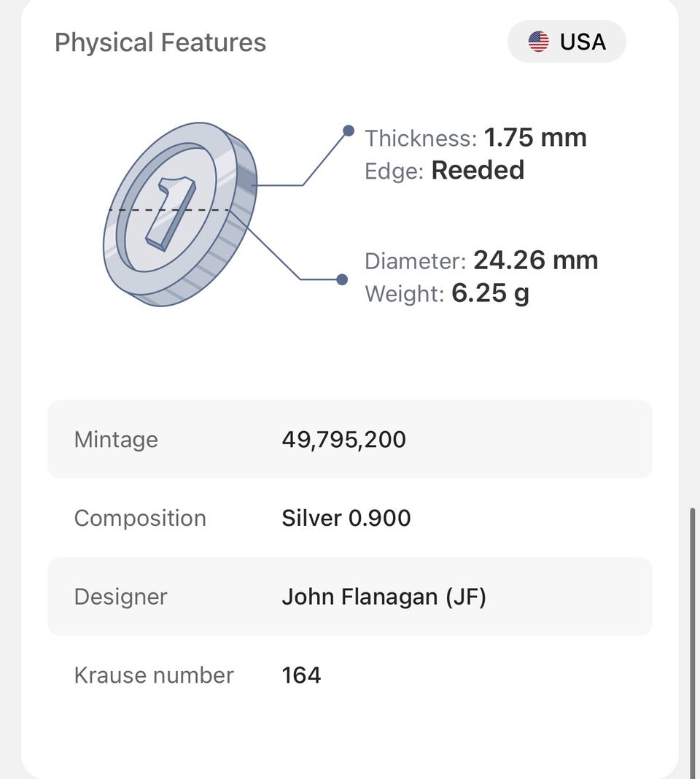Click the coin illustration
The width and height of the screenshot is (700, 779).
pyautogui.click(x=179, y=214)
